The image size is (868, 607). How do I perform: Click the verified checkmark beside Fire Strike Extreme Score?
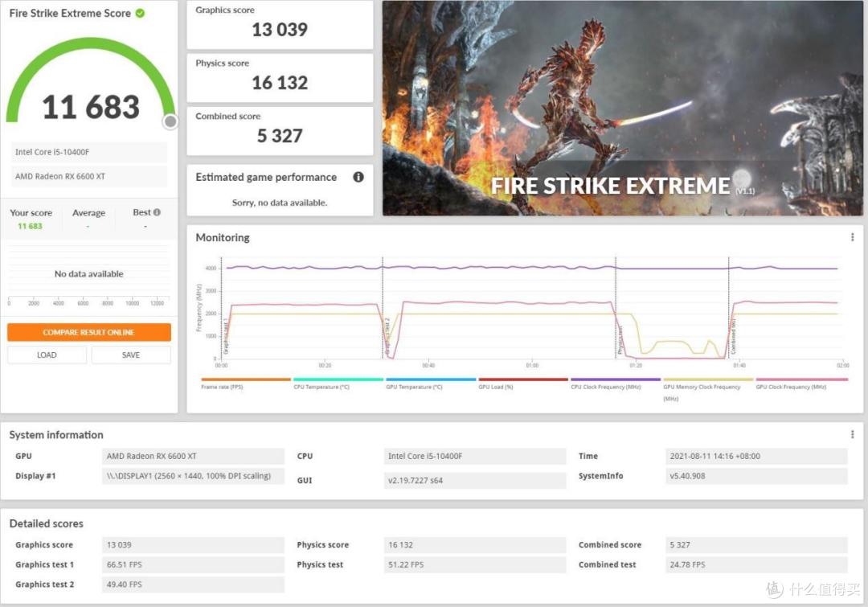click(x=141, y=13)
